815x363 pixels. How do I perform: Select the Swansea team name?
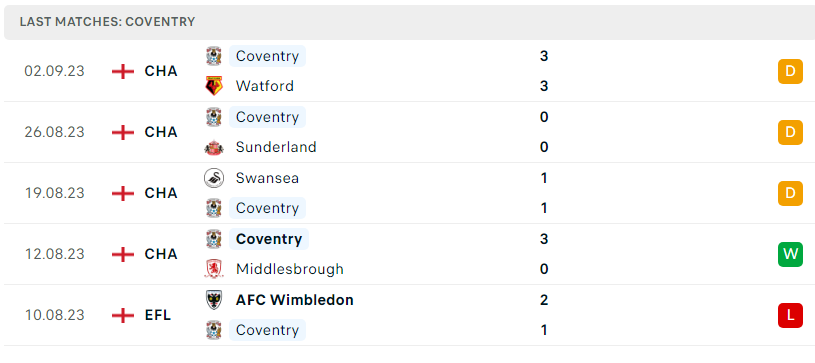(267, 178)
